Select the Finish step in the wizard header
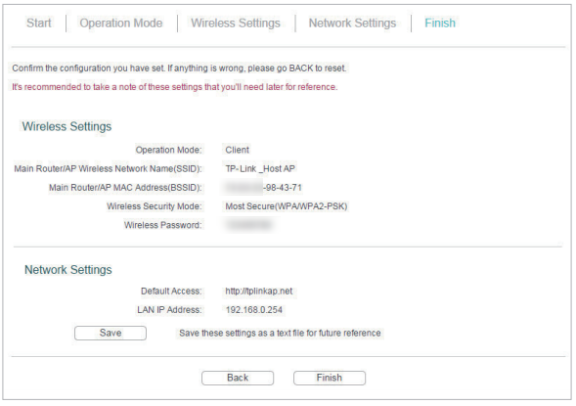The width and height of the screenshot is (576, 406). 440,23
